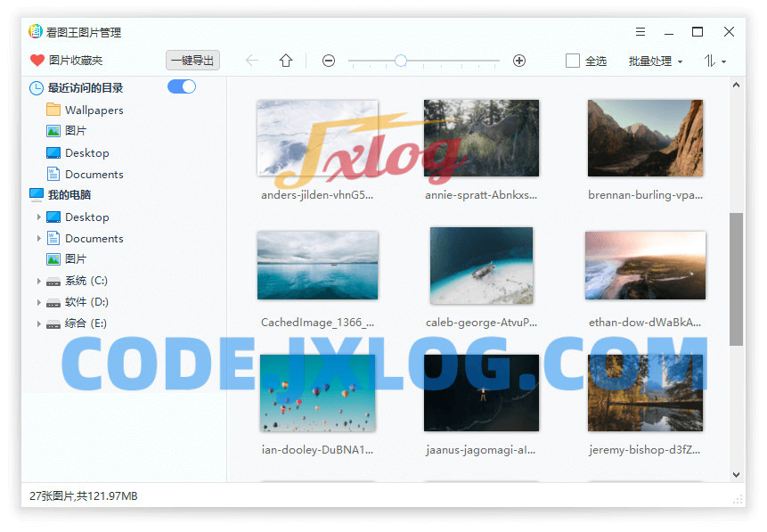Click the zoom in plus icon
The image size is (767, 532).
[519, 61]
